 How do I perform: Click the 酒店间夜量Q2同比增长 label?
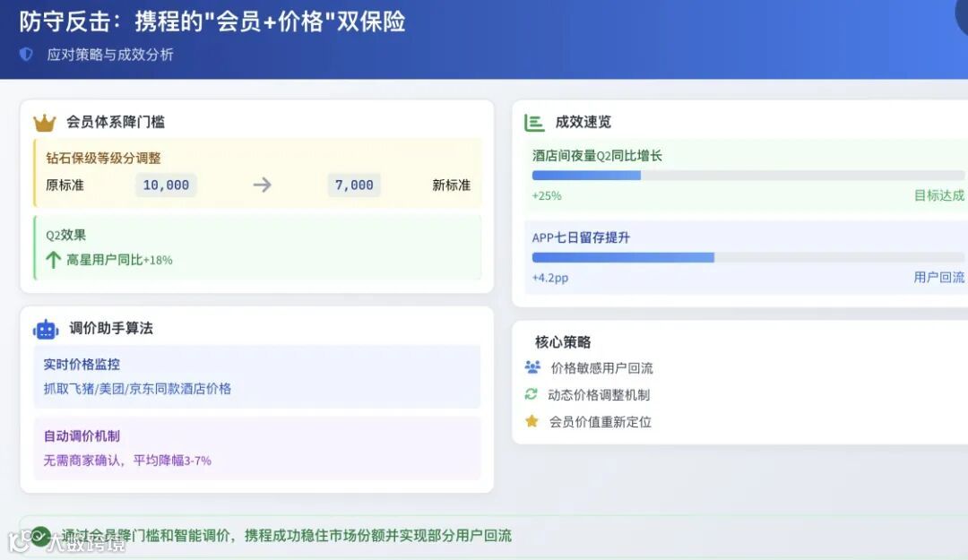tap(597, 156)
